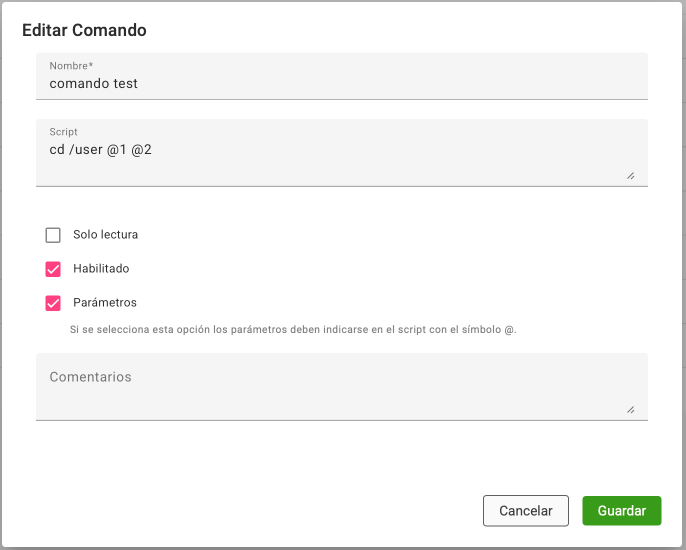The width and height of the screenshot is (686, 550).
Task: Place the cursor in the 'comando test' text
Action: pyautogui.click(x=94, y=84)
